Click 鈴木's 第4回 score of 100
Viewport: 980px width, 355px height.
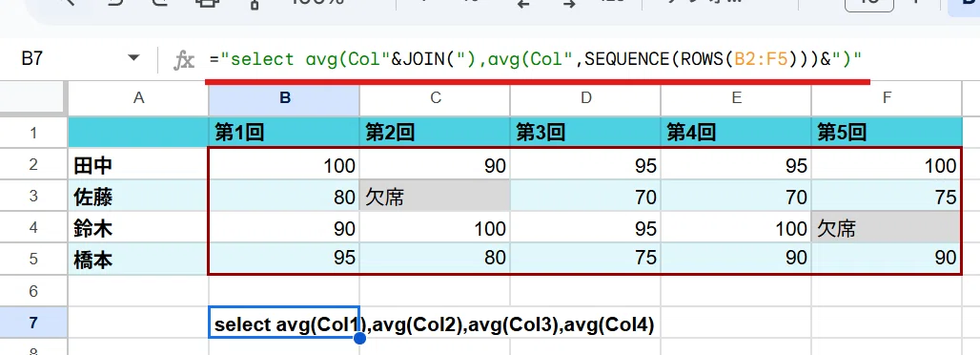tap(736, 228)
